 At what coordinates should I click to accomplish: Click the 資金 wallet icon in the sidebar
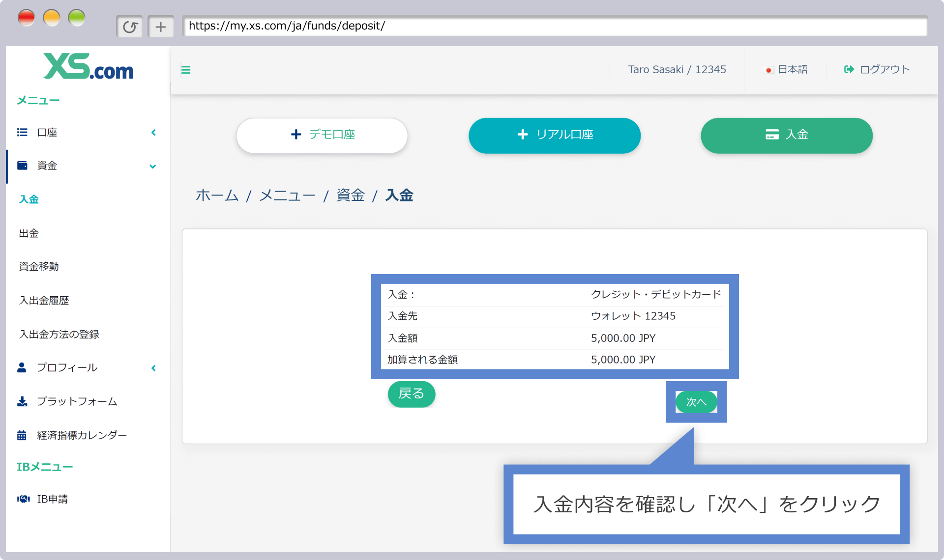pos(22,166)
